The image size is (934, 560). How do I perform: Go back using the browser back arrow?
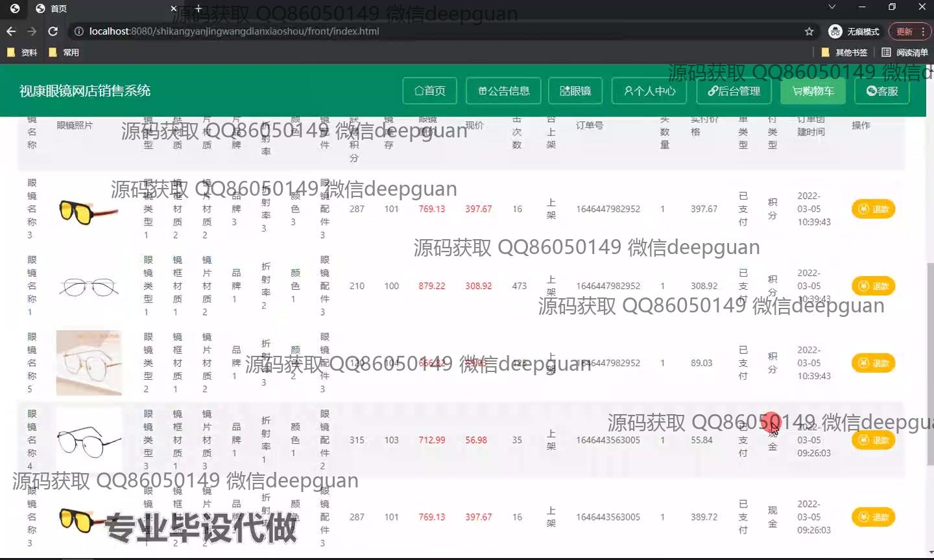pos(11,31)
